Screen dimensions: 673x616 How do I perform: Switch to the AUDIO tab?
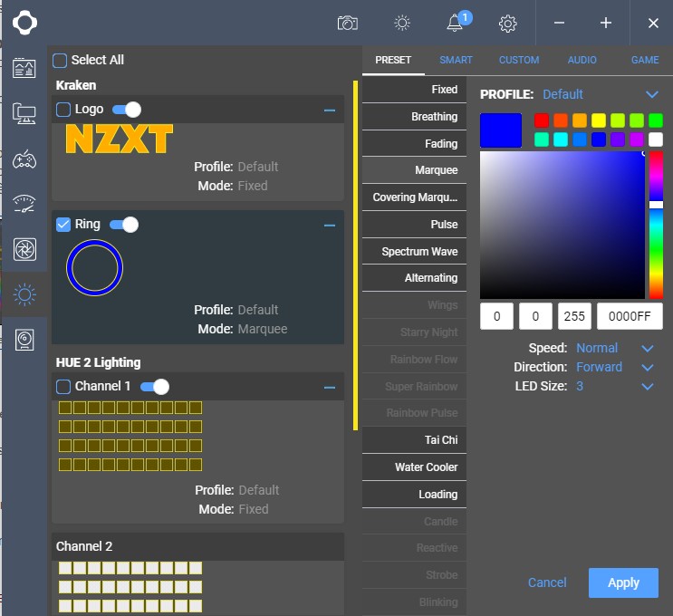click(582, 60)
